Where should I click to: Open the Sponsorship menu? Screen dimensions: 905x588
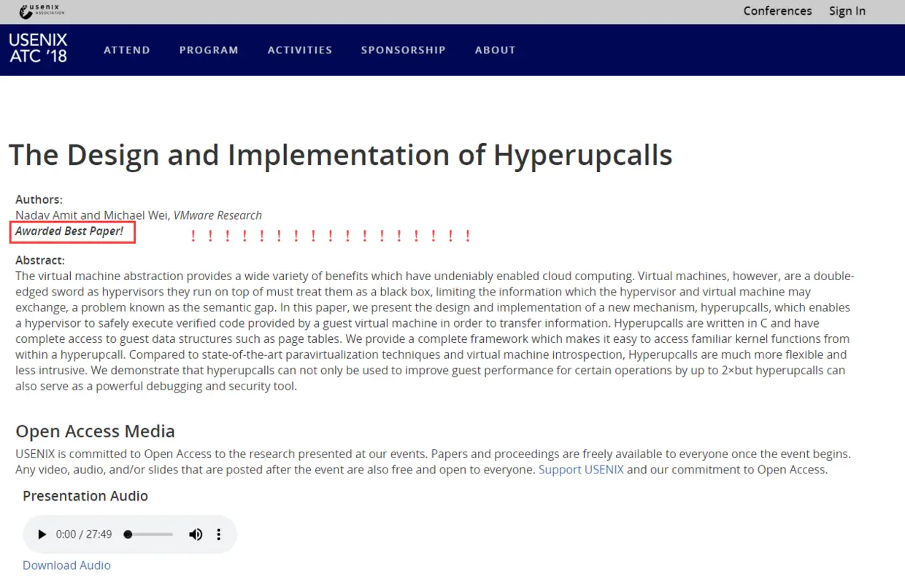click(x=404, y=50)
